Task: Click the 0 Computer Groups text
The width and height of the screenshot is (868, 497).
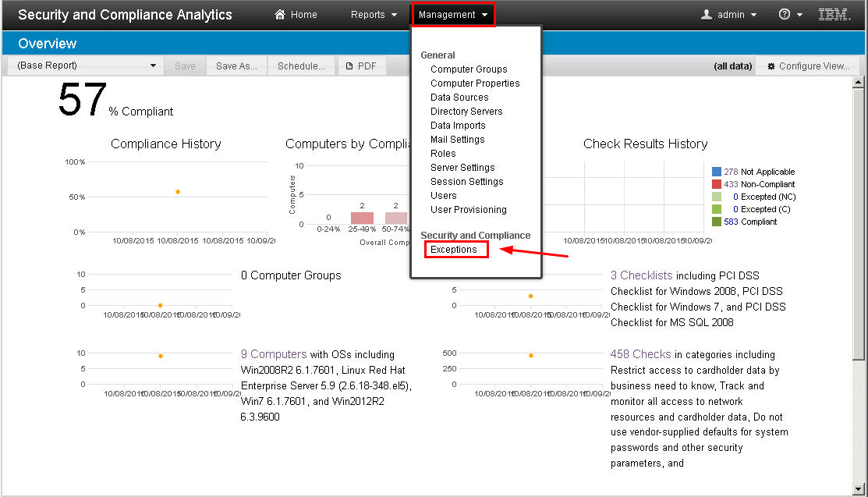Action: point(291,275)
